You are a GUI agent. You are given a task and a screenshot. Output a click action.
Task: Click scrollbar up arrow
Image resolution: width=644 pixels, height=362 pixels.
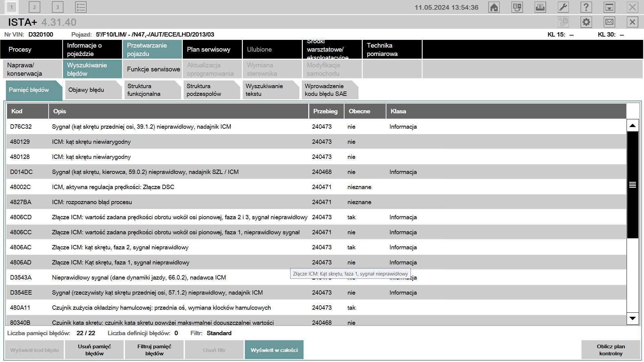click(x=633, y=126)
